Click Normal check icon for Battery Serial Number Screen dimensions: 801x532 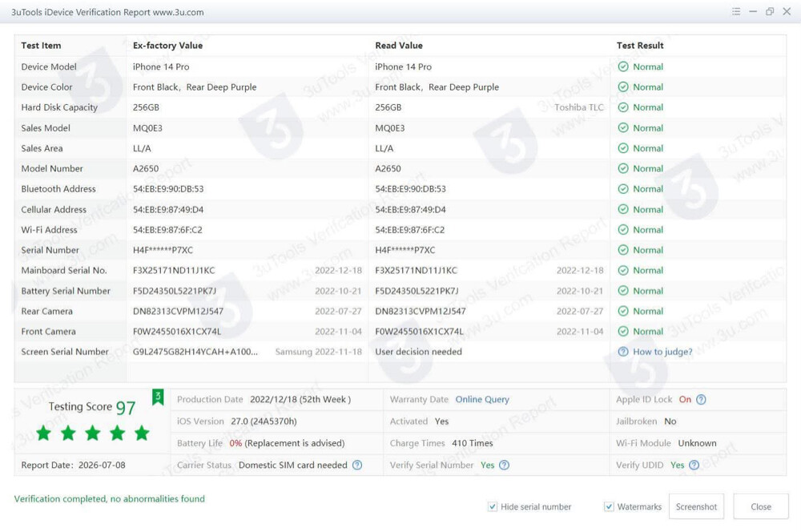[x=622, y=291]
